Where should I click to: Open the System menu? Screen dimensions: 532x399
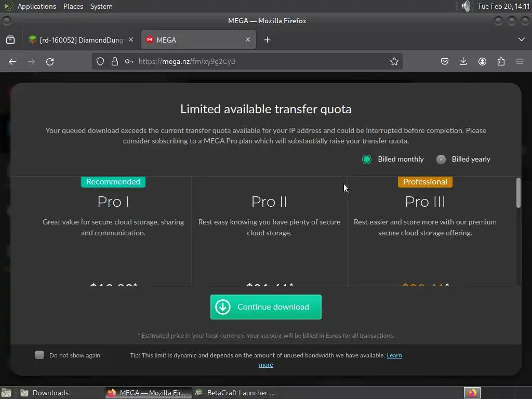coord(101,6)
